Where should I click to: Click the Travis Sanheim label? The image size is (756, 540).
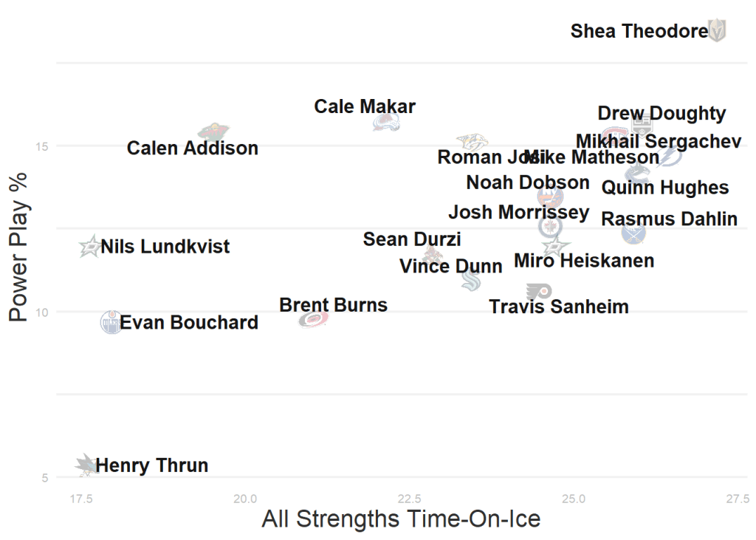coord(559,307)
